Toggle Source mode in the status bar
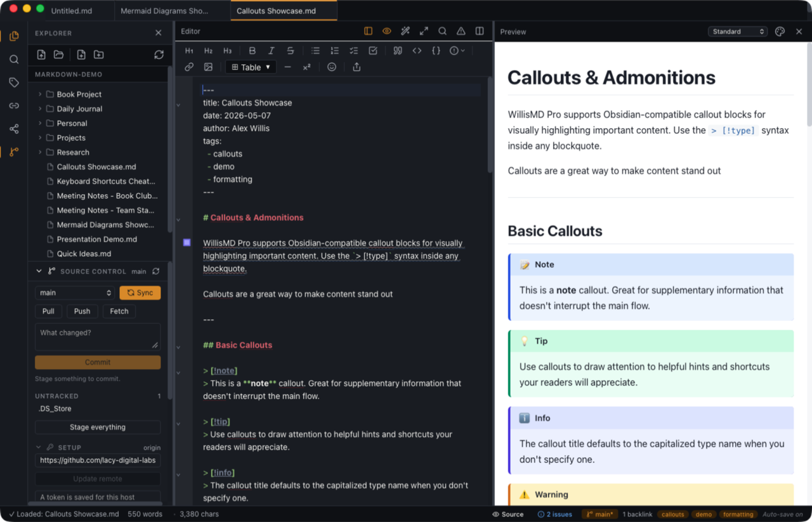 click(x=508, y=514)
